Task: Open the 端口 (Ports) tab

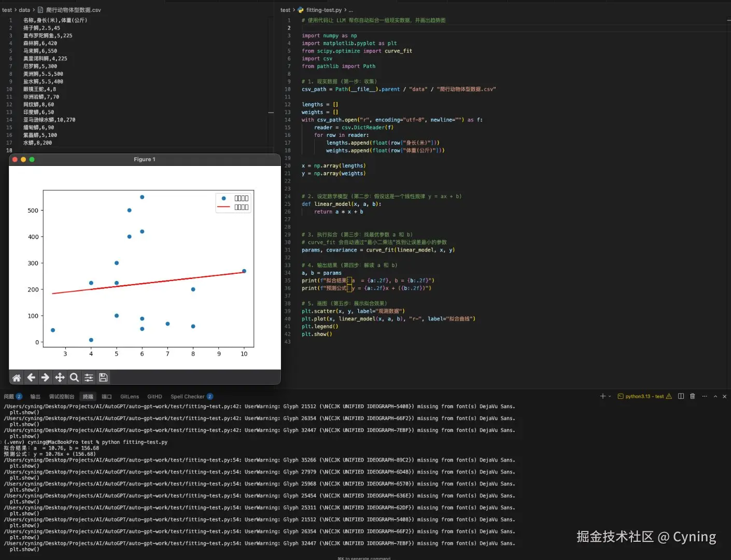Action: [x=107, y=397]
